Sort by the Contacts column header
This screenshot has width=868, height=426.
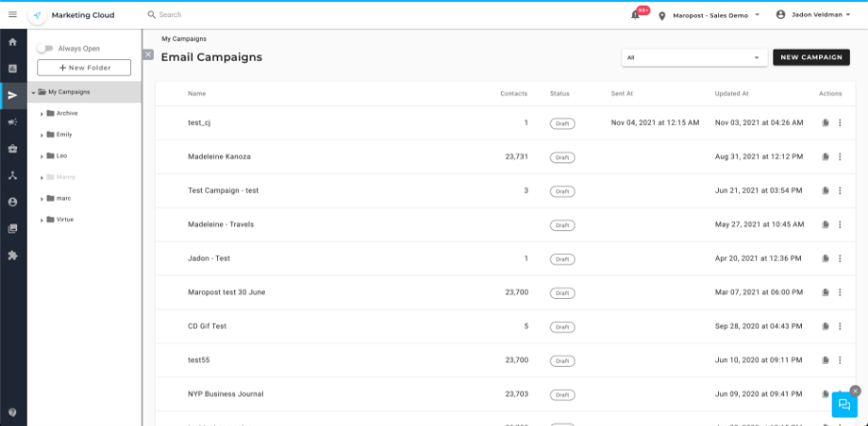coord(513,94)
